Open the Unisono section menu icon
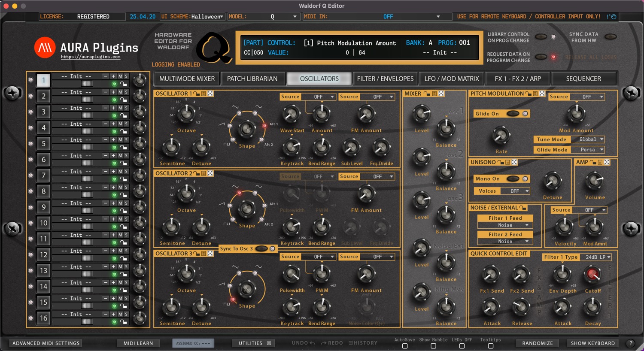Screen dimensions: 644x351 pos(507,162)
